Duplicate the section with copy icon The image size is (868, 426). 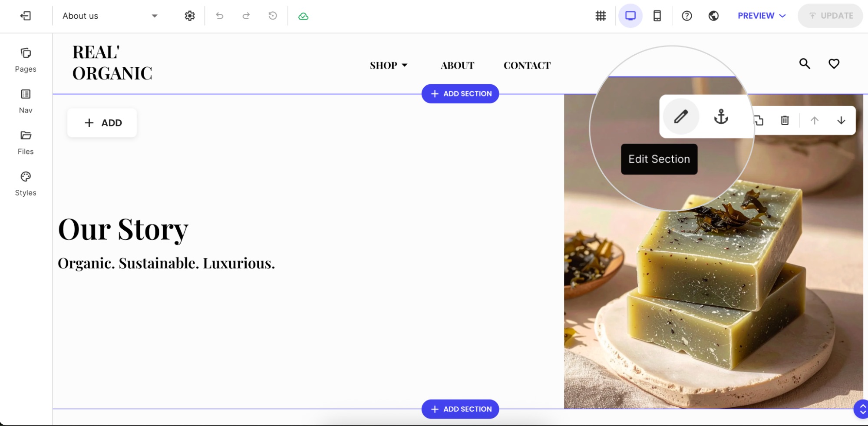tap(759, 120)
